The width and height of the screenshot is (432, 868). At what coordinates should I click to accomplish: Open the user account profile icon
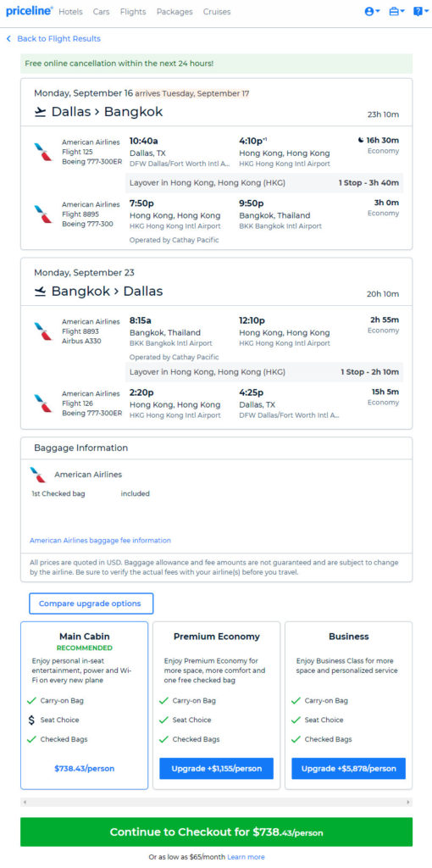[369, 12]
